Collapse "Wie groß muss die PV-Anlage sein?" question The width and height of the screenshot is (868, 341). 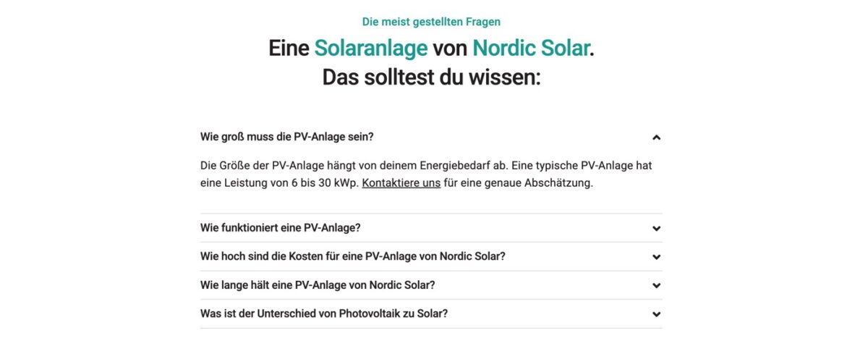286,137
